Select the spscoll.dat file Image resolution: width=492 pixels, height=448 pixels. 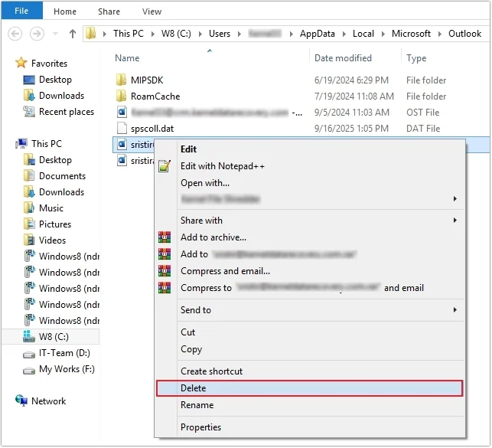pyautogui.click(x=152, y=129)
